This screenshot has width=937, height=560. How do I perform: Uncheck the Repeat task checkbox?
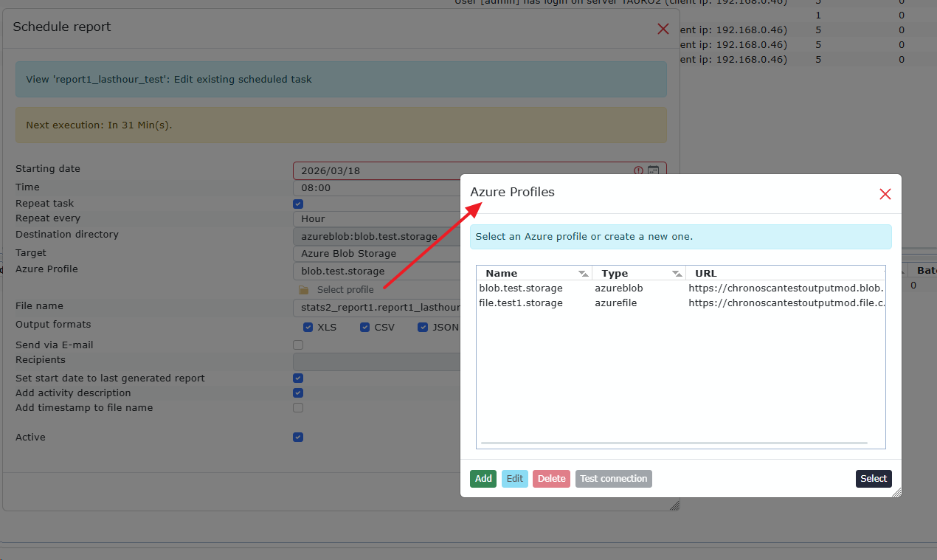[x=298, y=204]
